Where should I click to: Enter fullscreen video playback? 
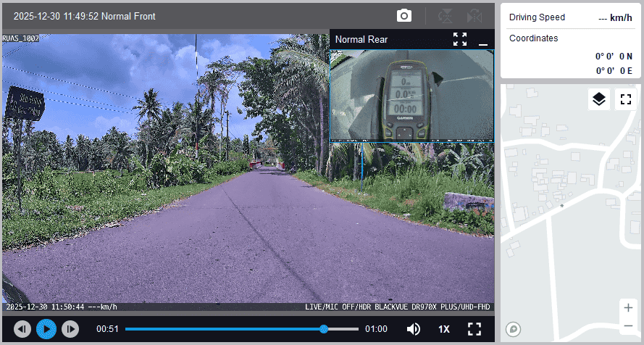474,329
